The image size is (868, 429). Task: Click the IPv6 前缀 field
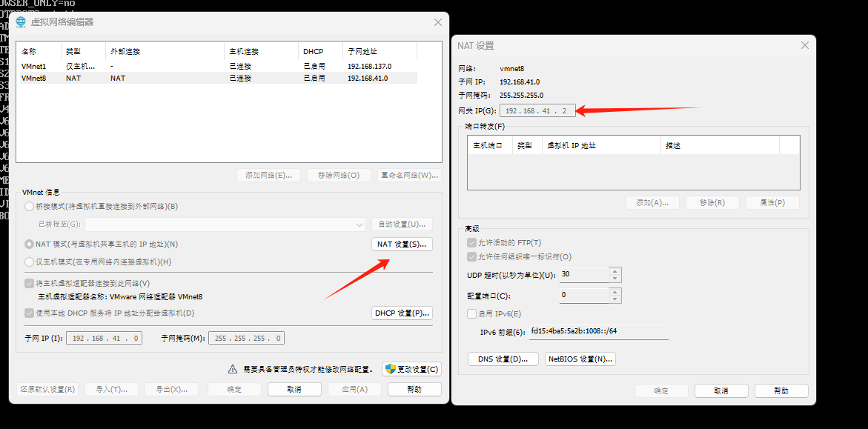click(599, 332)
